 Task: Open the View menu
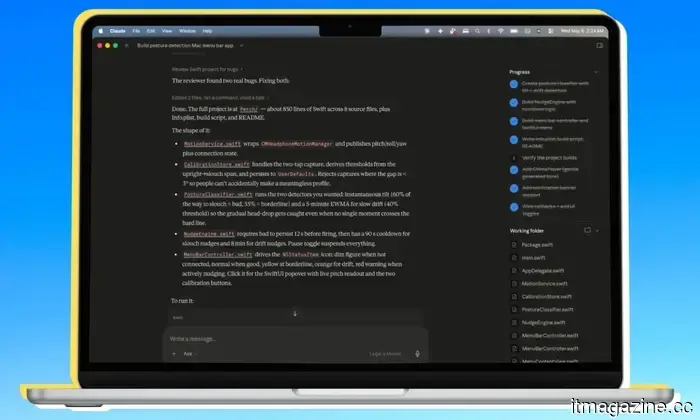click(x=167, y=31)
